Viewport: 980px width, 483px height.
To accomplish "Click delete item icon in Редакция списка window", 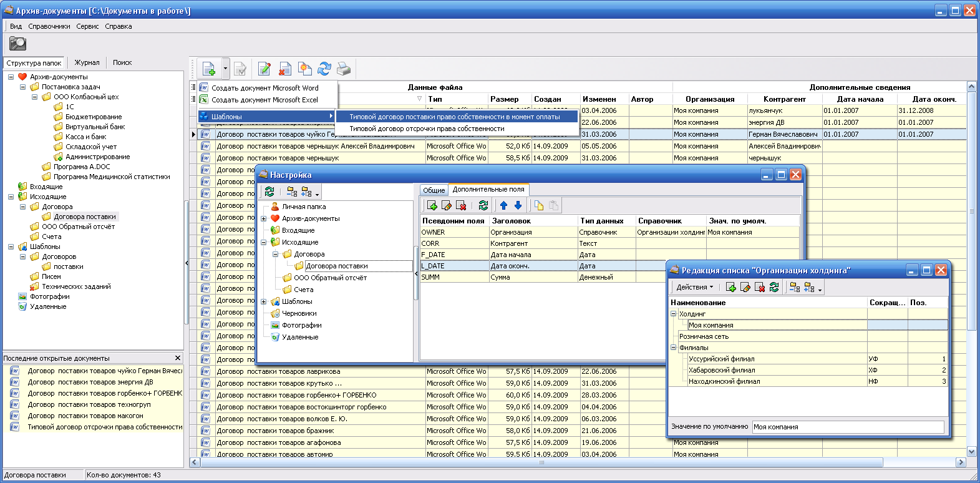I will point(760,287).
